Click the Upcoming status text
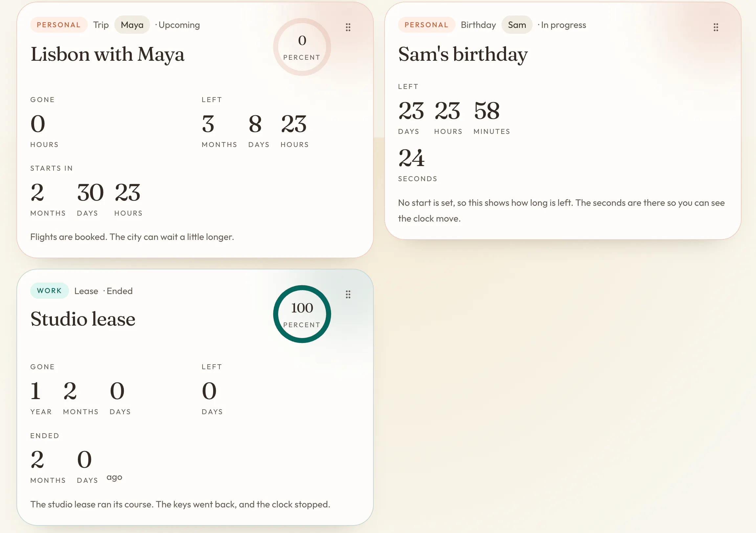The image size is (756, 533). click(179, 25)
